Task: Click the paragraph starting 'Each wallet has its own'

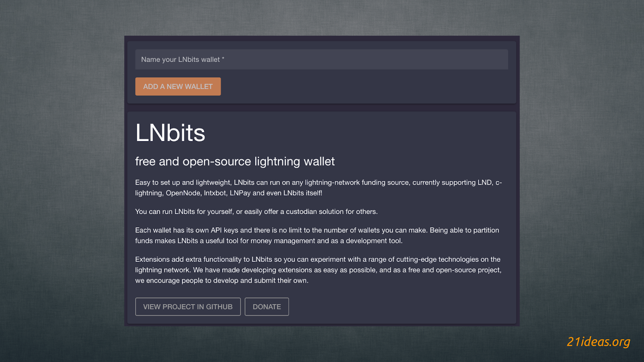Action: click(317, 235)
